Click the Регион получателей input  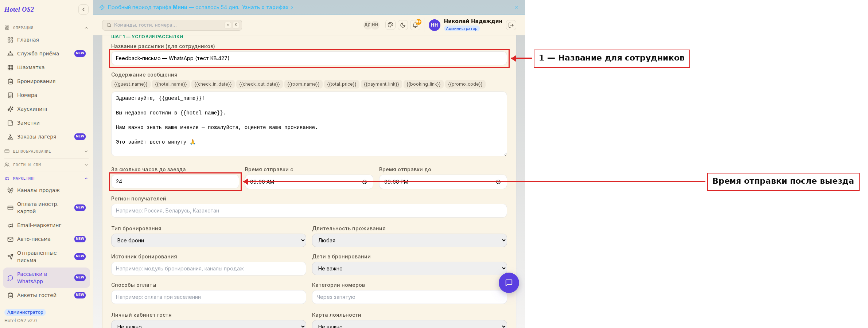309,211
